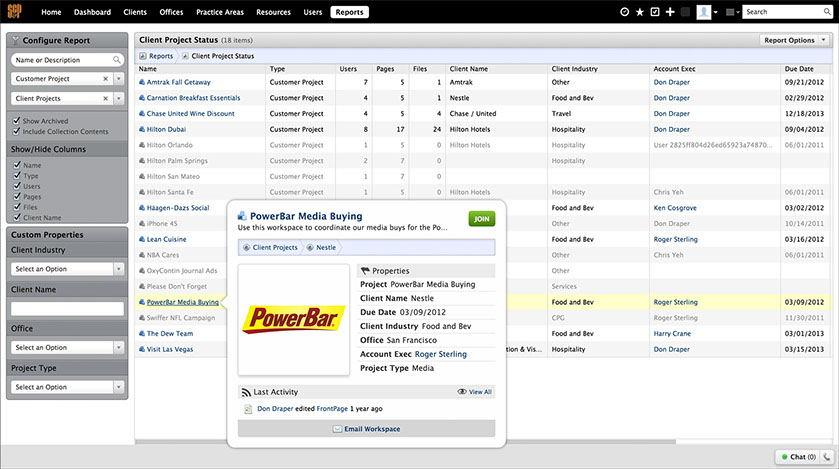Expand the Project Type select dropdown
The height and width of the screenshot is (469, 839).
(118, 387)
